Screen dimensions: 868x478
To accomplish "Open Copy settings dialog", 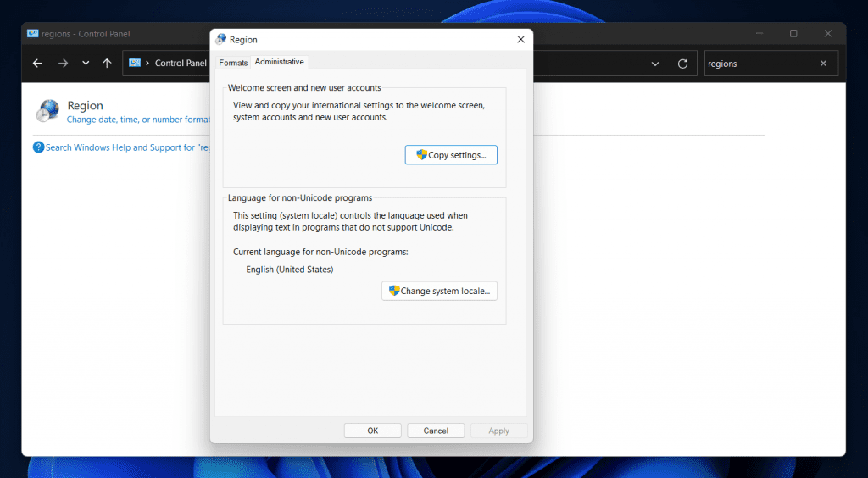I will 451,155.
